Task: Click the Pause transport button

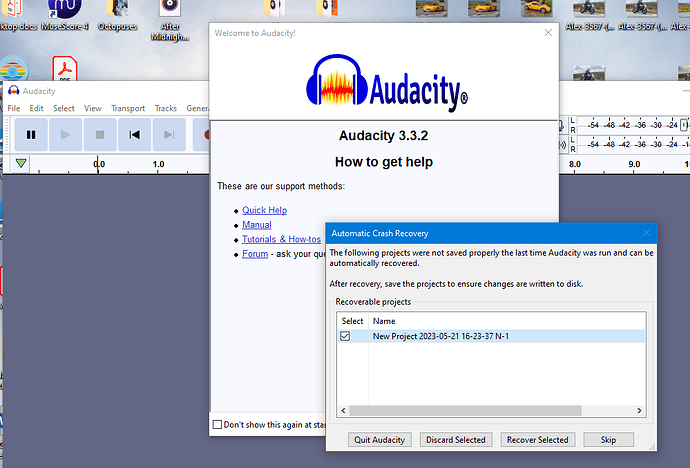Action: (31, 135)
